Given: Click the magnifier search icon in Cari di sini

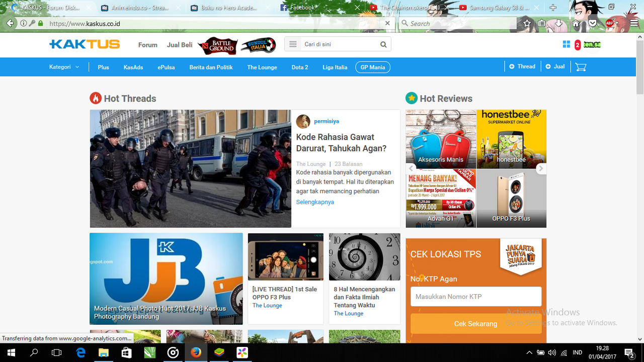Looking at the screenshot, I should point(383,44).
